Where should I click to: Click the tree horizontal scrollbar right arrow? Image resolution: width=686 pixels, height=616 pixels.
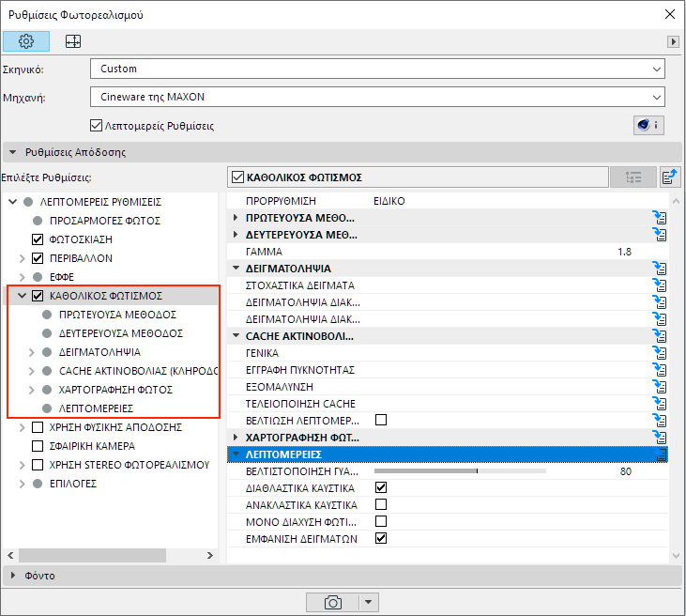[210, 555]
